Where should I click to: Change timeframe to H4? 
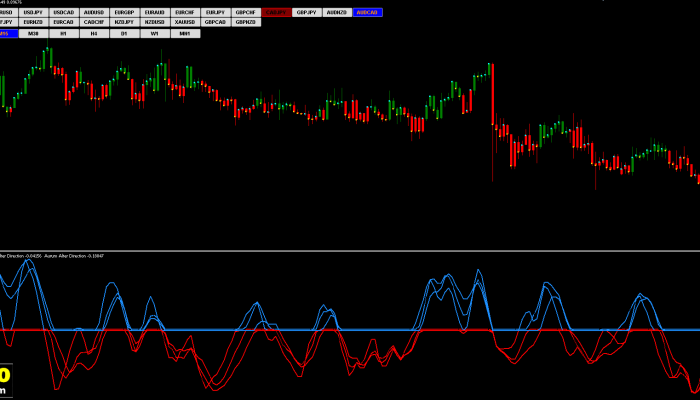[x=94, y=33]
